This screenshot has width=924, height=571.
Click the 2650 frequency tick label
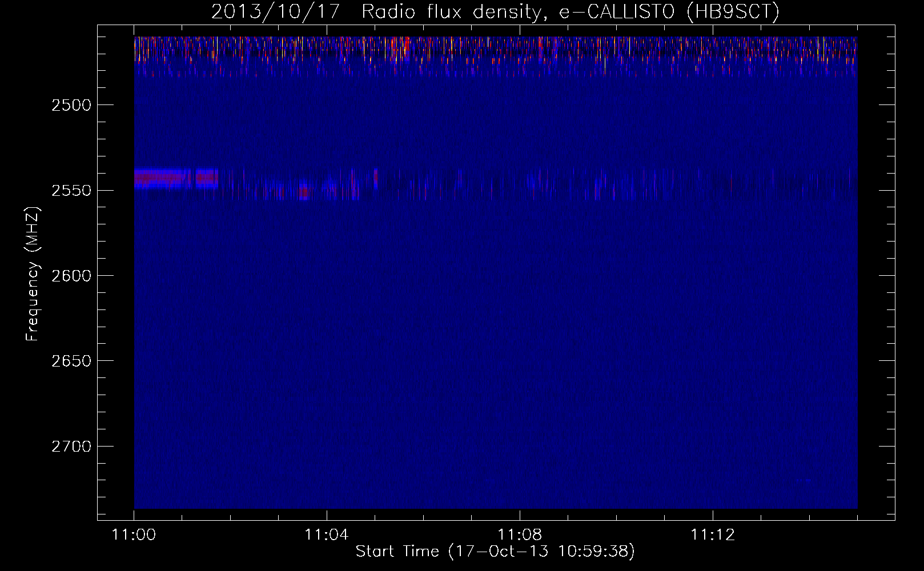(72, 361)
